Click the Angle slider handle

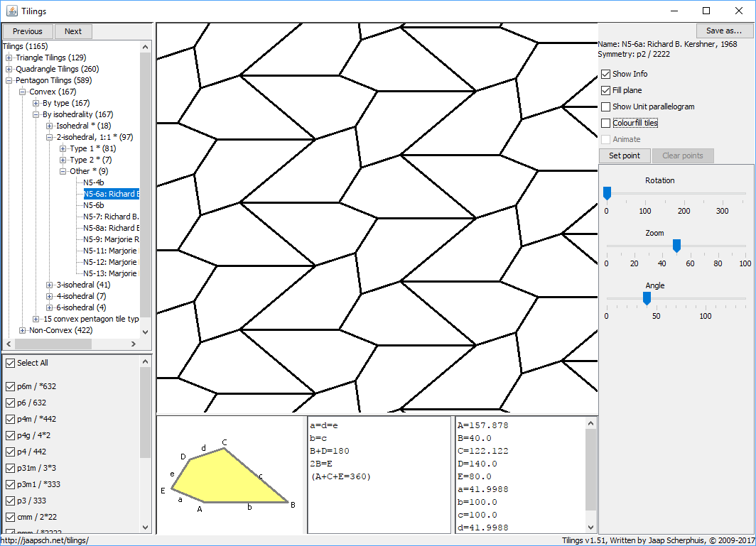pyautogui.click(x=647, y=298)
